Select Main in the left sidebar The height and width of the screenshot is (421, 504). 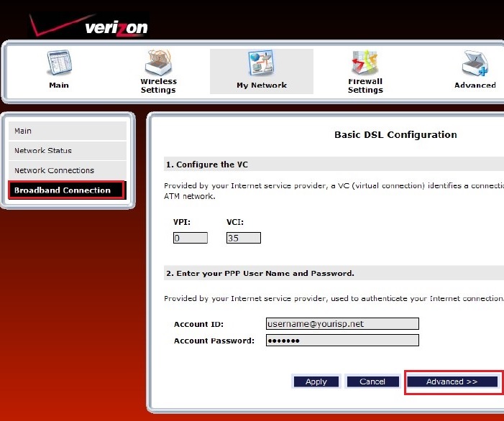click(68, 131)
